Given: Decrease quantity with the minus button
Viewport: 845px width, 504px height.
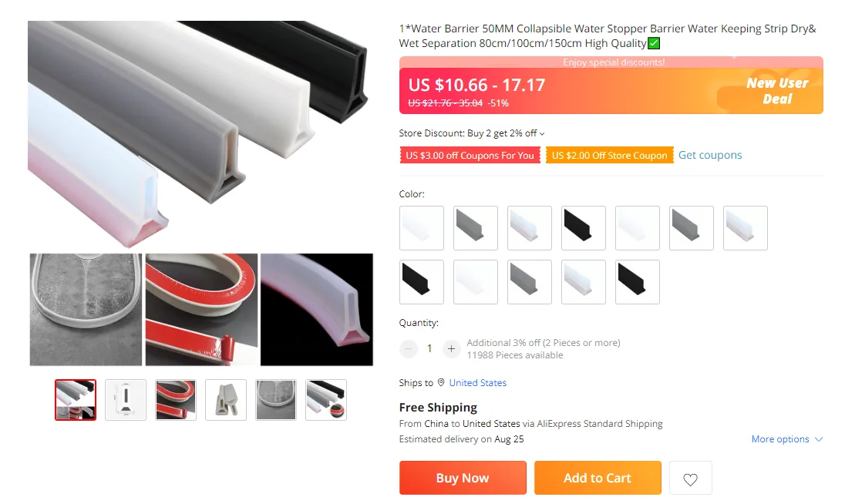Looking at the screenshot, I should tap(409, 349).
